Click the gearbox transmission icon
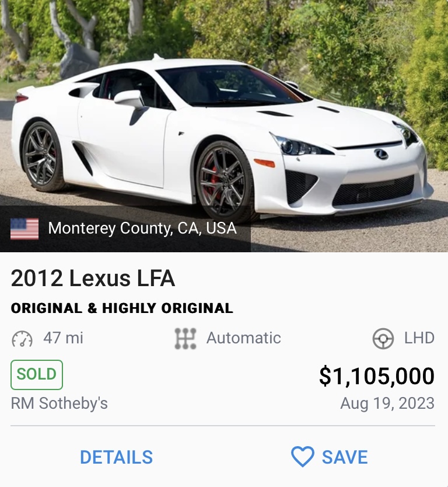 click(x=185, y=339)
